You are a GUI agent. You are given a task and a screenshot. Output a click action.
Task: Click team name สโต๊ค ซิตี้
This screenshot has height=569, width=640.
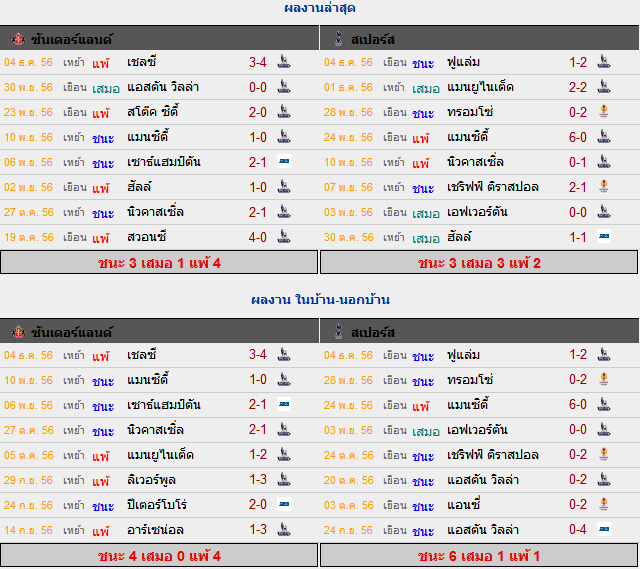coord(153,111)
